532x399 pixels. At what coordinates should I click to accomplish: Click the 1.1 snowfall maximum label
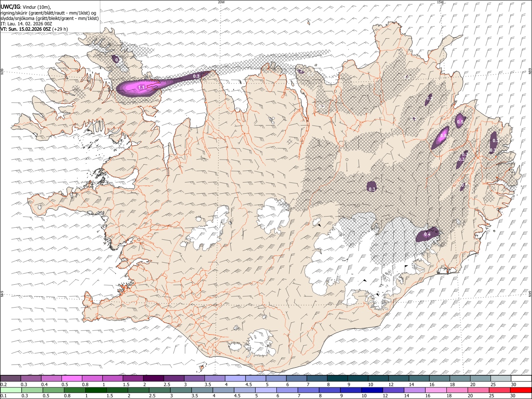click(141, 87)
